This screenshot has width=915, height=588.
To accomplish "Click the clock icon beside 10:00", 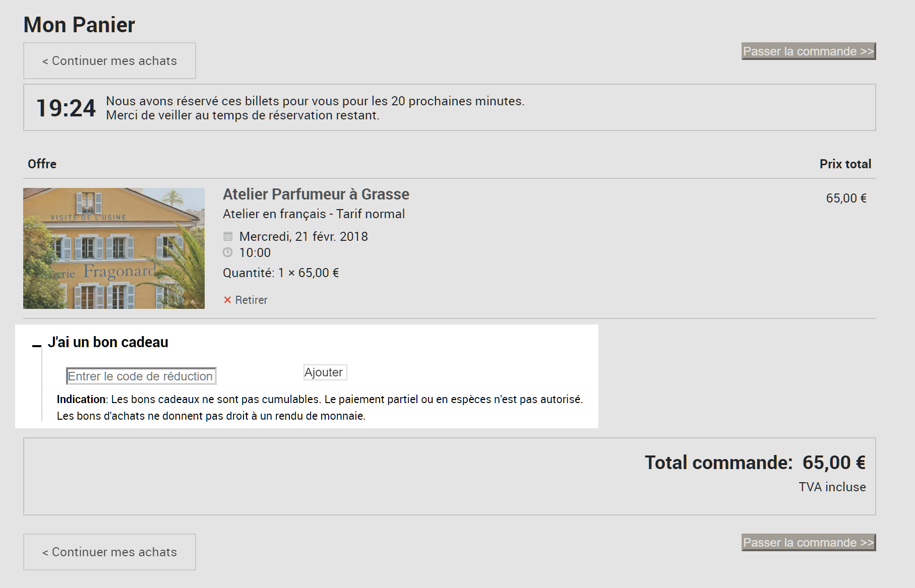I will pos(228,252).
